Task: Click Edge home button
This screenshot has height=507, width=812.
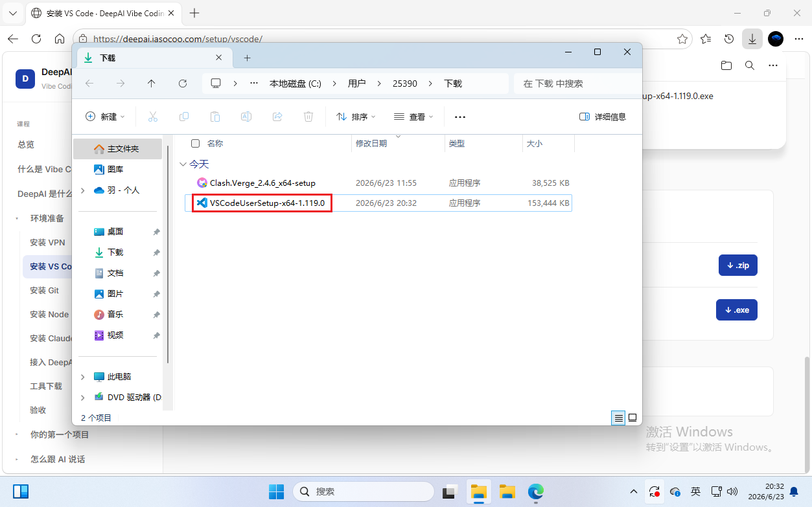Action: [60, 39]
